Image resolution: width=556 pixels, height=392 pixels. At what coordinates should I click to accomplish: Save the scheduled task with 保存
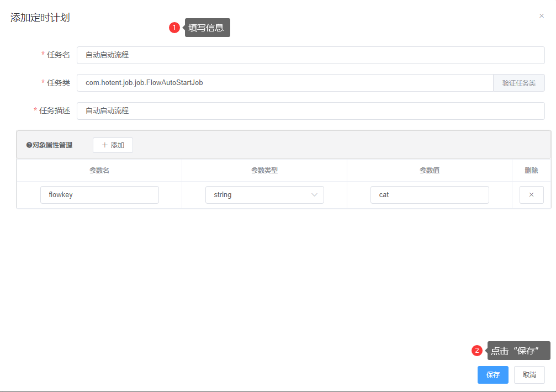(493, 374)
